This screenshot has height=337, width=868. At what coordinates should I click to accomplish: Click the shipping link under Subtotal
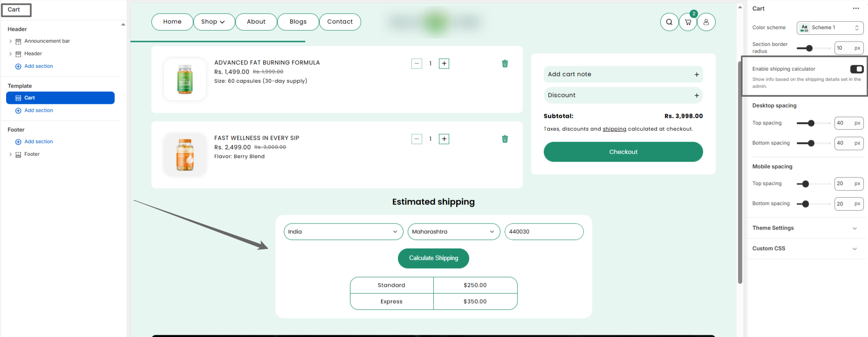coord(614,129)
